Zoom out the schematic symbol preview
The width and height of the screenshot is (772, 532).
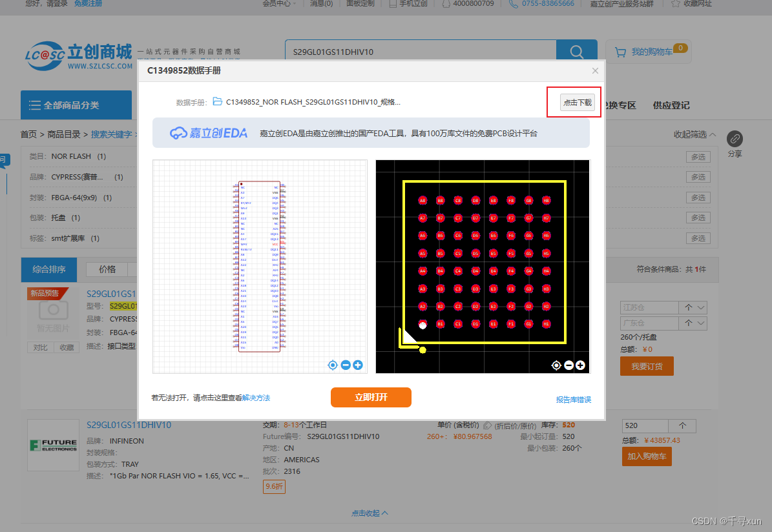346,365
